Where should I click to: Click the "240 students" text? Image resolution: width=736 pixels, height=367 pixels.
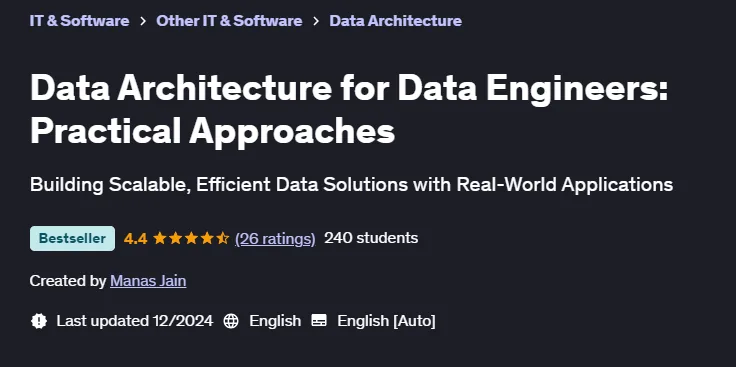point(371,238)
